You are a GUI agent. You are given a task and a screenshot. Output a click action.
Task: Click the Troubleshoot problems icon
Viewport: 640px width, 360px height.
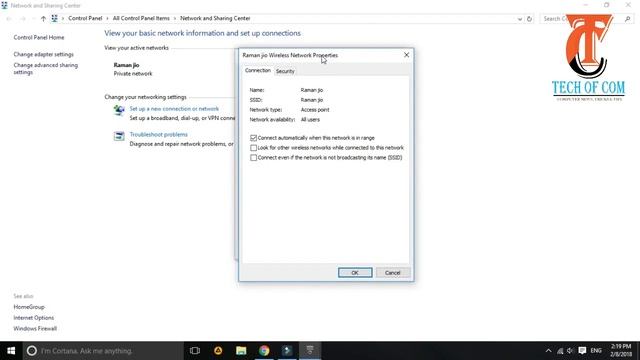click(119, 136)
